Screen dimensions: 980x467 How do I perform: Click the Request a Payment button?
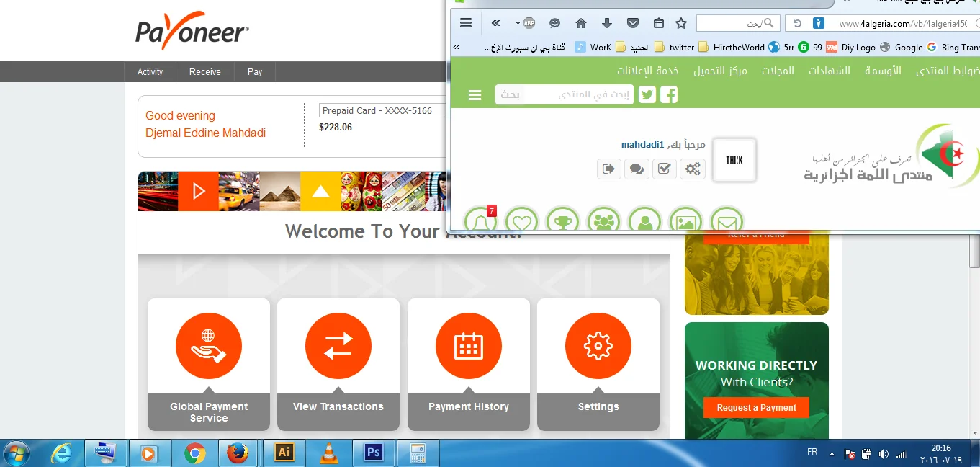(756, 408)
